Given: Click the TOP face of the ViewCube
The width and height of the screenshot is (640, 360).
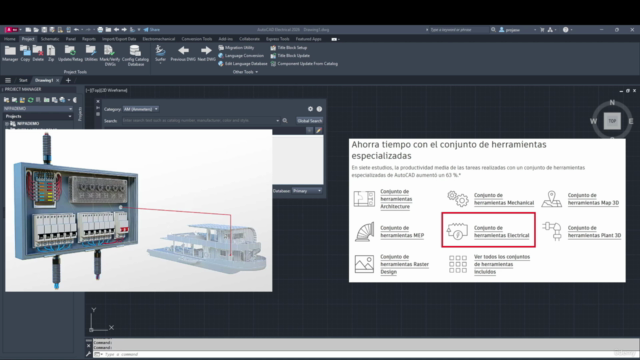Looking at the screenshot, I should tap(612, 121).
